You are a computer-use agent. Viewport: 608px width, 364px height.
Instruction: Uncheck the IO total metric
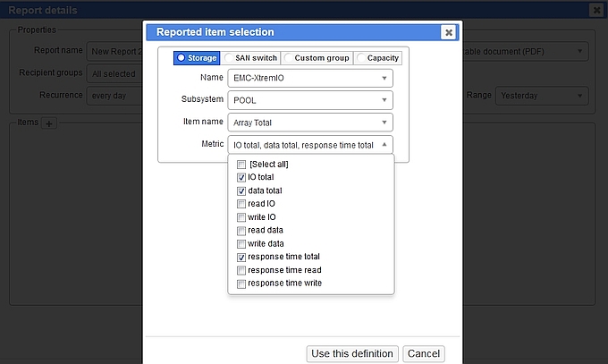pos(241,178)
